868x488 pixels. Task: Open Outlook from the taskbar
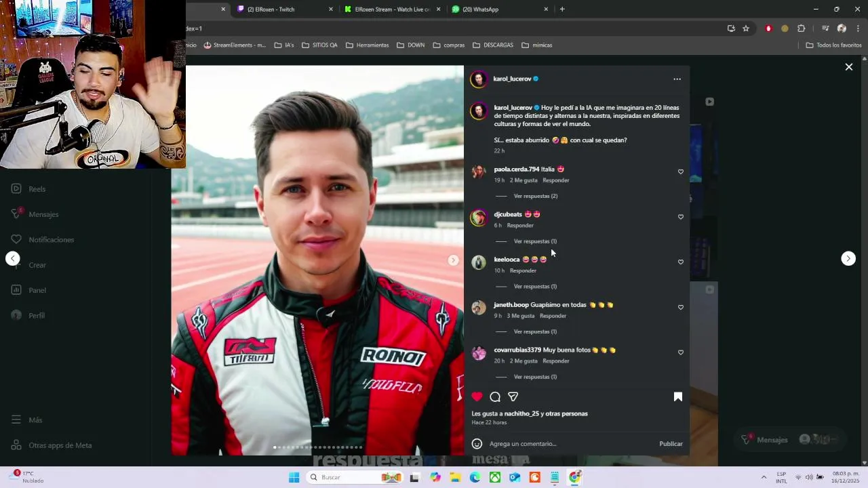515,477
